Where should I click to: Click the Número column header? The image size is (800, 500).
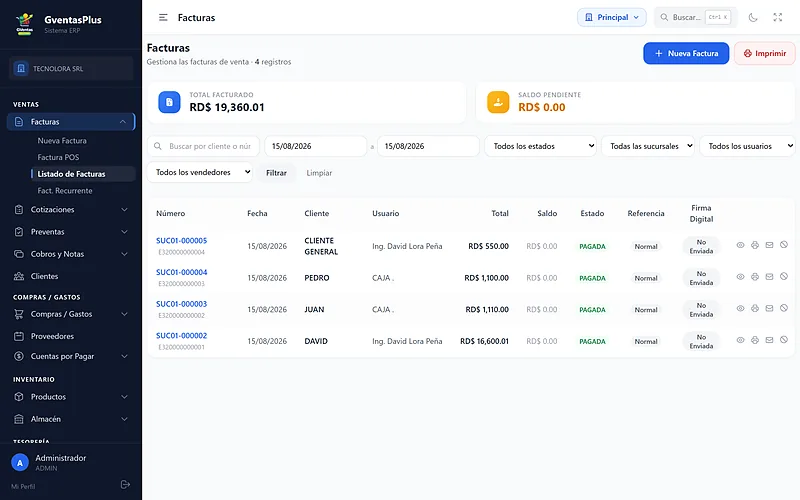point(170,213)
